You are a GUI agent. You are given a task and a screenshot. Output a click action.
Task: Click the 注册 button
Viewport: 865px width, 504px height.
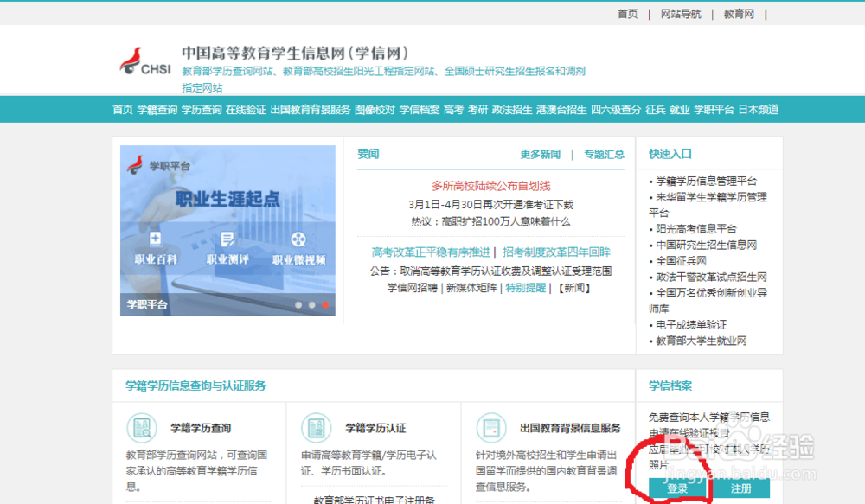click(x=741, y=488)
